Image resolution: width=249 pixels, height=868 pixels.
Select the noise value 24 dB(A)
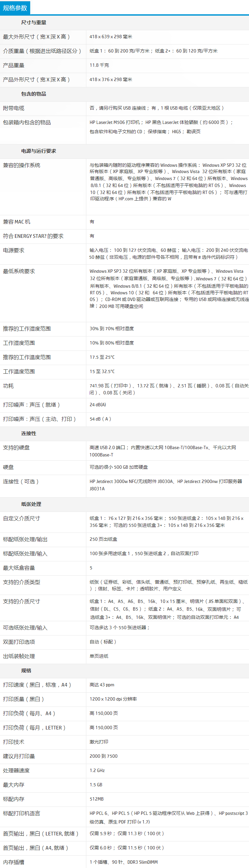tap(98, 405)
